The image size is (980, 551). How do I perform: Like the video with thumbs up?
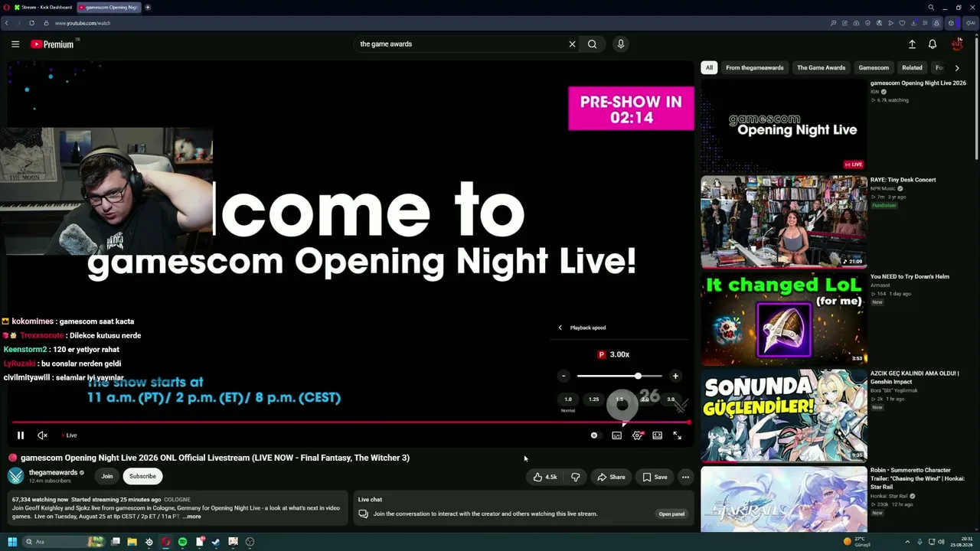click(x=545, y=477)
